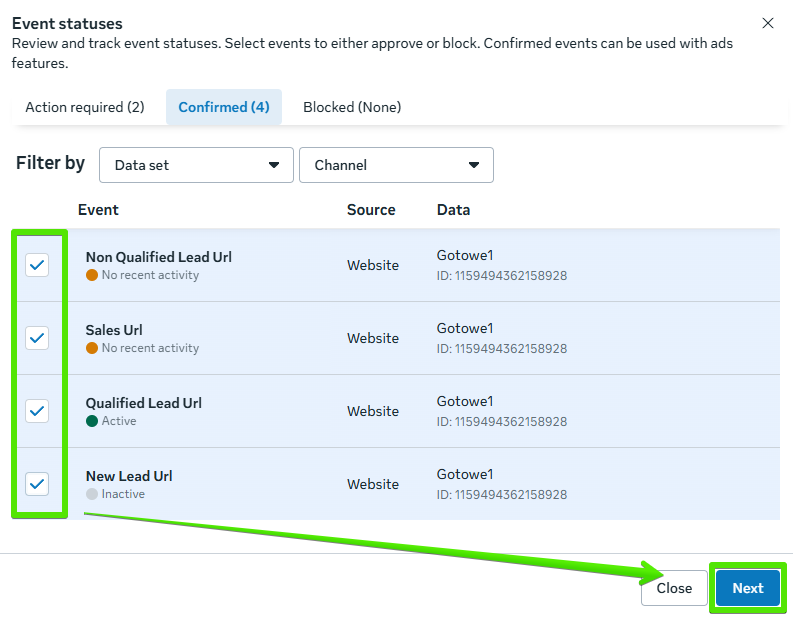Open the Data set filter dropdown
The image size is (793, 617).
(x=196, y=165)
